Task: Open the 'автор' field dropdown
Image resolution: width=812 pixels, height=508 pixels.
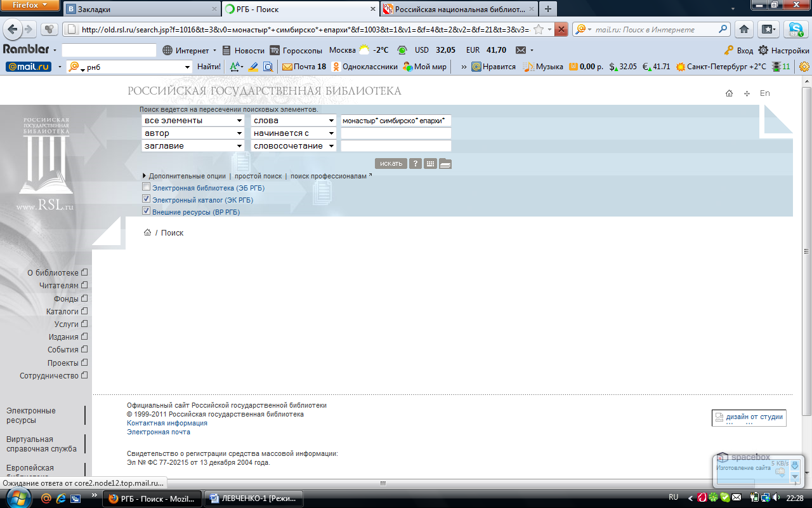Action: point(193,133)
